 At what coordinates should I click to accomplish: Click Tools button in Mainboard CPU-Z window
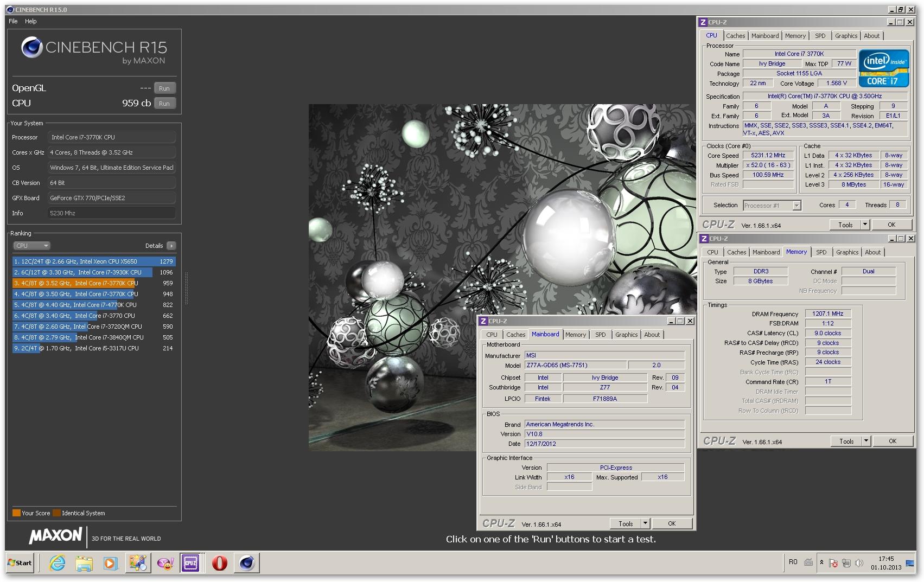point(625,524)
